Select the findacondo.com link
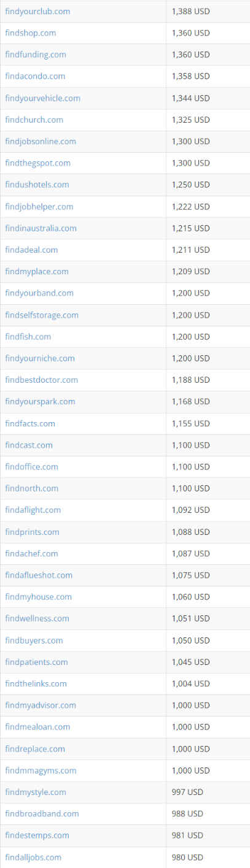The image size is (250, 868). pyautogui.click(x=35, y=76)
